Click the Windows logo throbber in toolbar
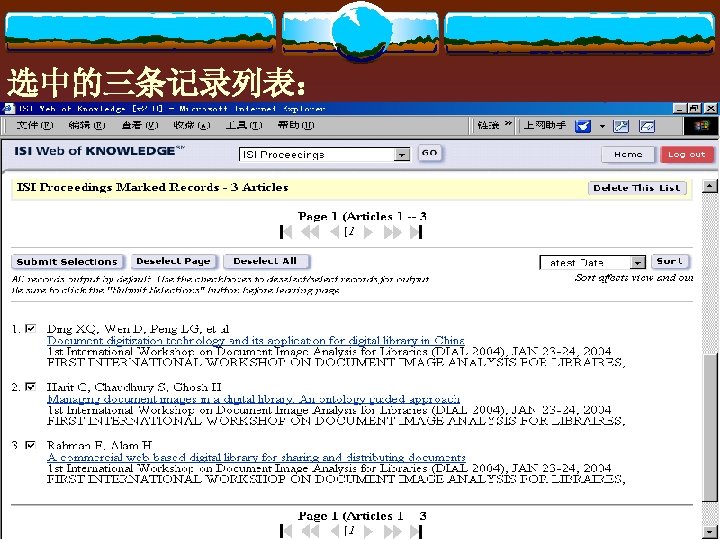The image size is (720, 540). [x=701, y=126]
